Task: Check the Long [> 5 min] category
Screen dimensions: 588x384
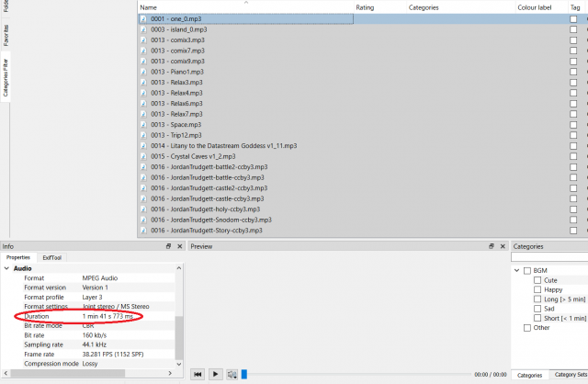Action: [x=537, y=299]
